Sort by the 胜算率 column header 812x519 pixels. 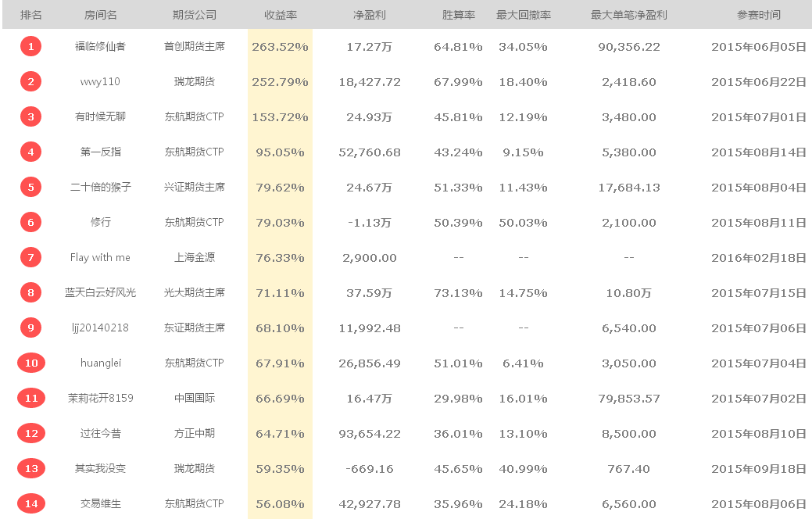pyautogui.click(x=458, y=15)
